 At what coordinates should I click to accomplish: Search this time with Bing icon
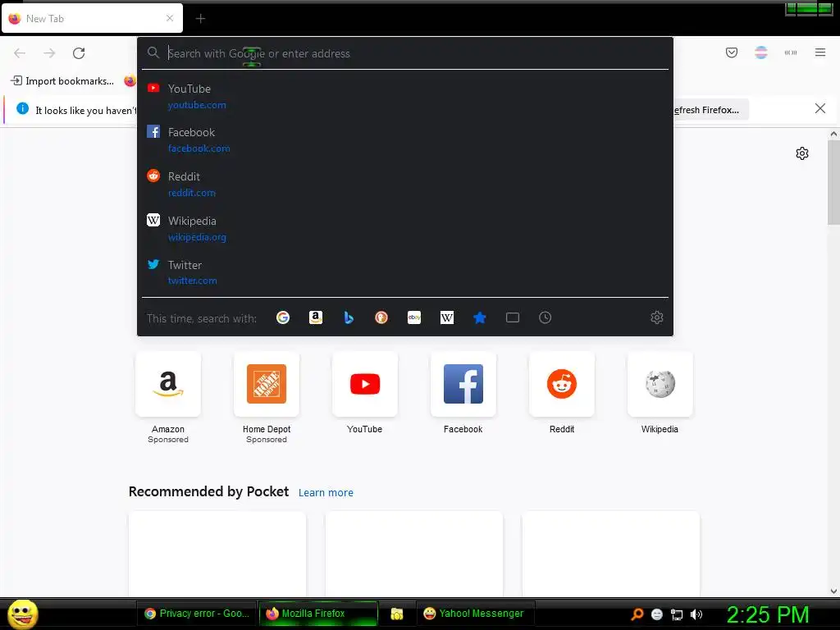point(348,317)
